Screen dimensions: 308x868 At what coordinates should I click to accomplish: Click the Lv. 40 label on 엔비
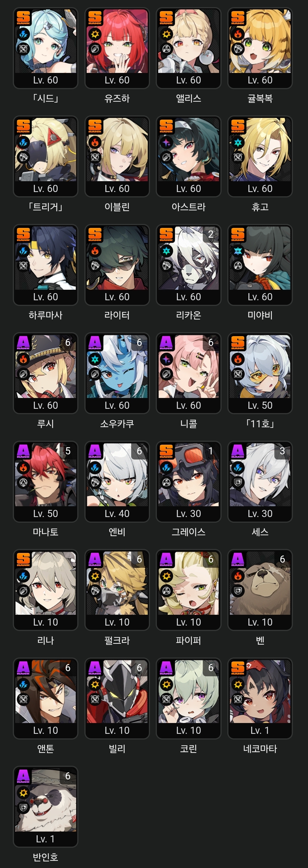pyautogui.click(x=117, y=514)
